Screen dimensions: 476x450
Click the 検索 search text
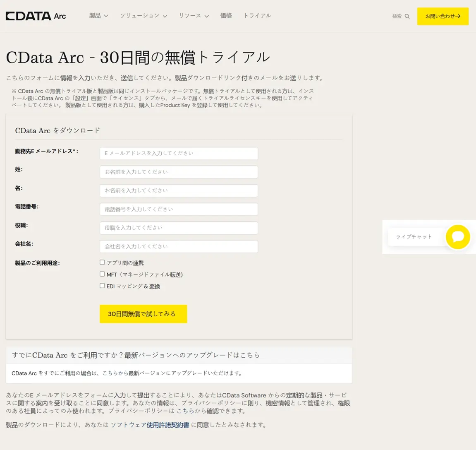397,16
